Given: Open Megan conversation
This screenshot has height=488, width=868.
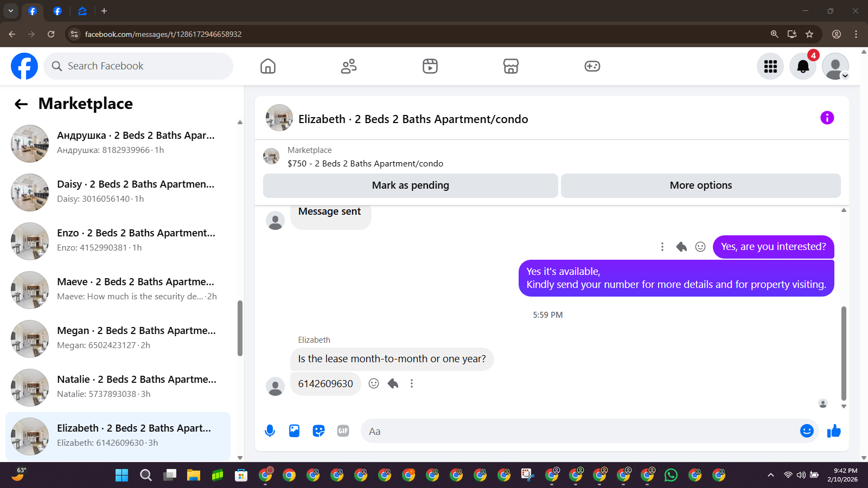Looking at the screenshot, I should tap(118, 338).
